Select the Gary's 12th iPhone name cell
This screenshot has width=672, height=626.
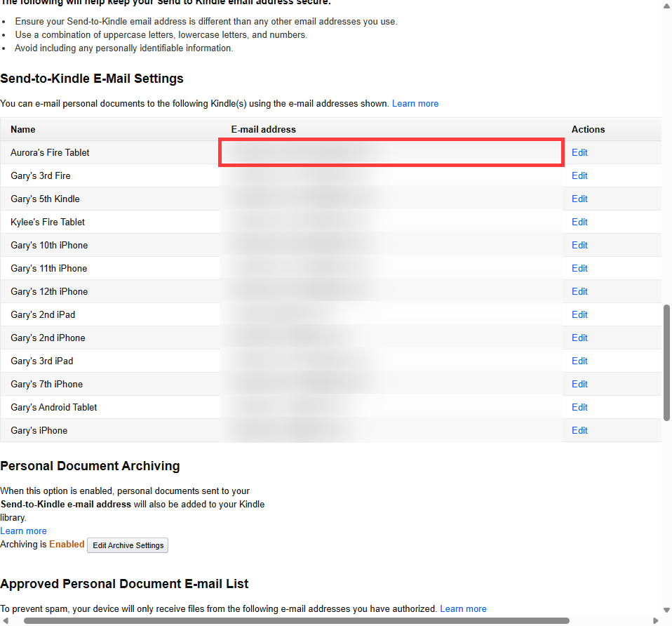109,291
